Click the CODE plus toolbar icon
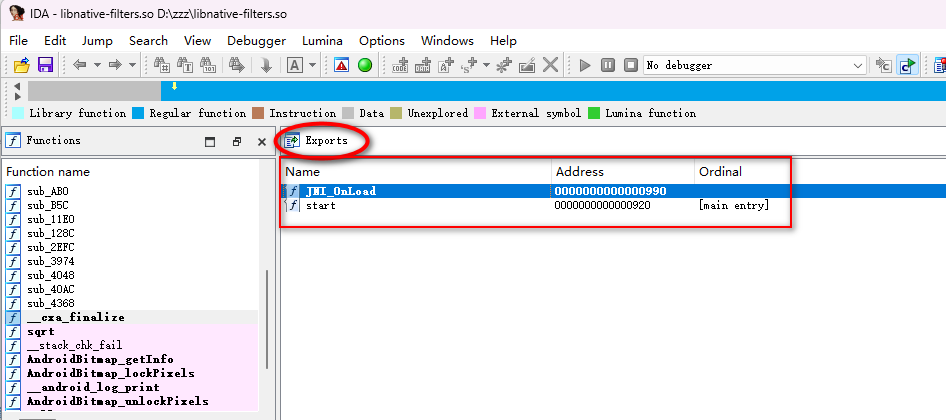This screenshot has height=420, width=946. (400, 65)
